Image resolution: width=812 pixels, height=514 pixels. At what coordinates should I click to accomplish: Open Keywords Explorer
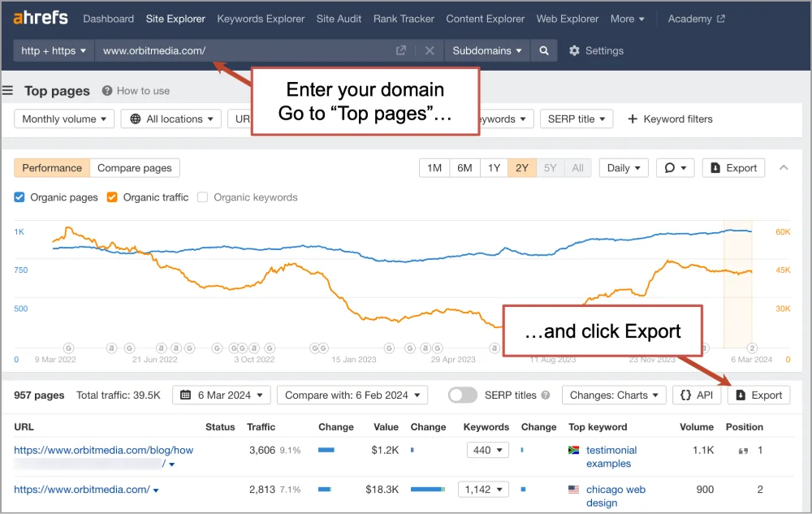[x=261, y=19]
